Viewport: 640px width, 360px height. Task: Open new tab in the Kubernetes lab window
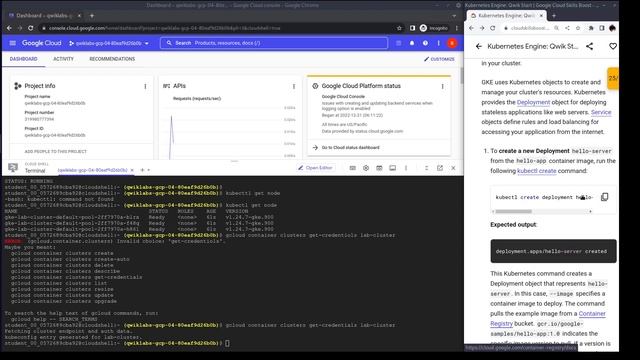[x=554, y=16]
